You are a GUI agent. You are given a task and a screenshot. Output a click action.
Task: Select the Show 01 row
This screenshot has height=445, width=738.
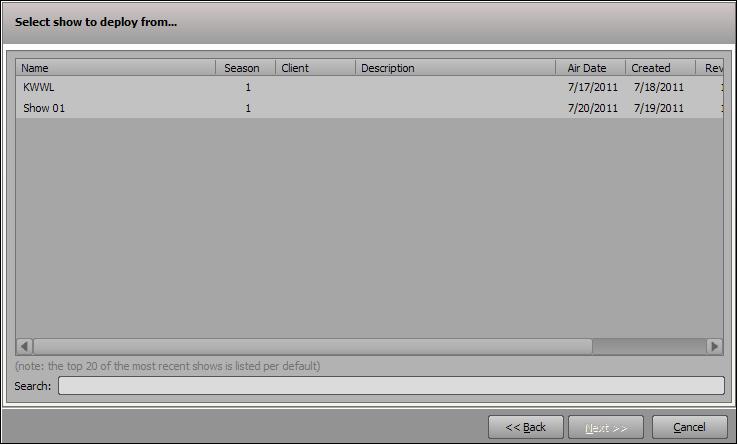pos(369,108)
